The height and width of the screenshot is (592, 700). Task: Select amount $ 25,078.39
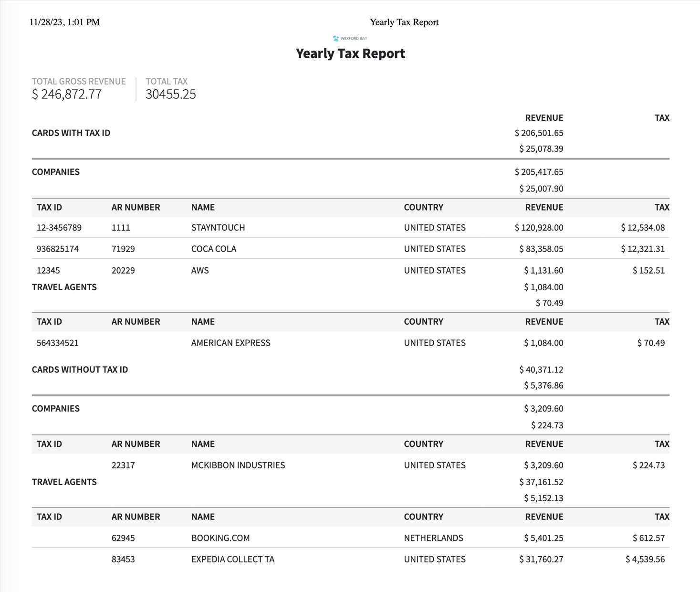click(541, 148)
